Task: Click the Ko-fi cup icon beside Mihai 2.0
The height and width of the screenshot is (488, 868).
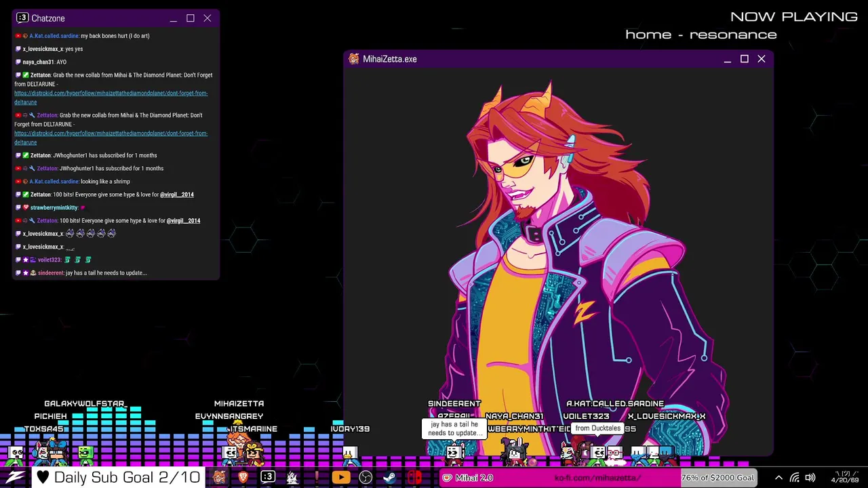Action: 447,478
